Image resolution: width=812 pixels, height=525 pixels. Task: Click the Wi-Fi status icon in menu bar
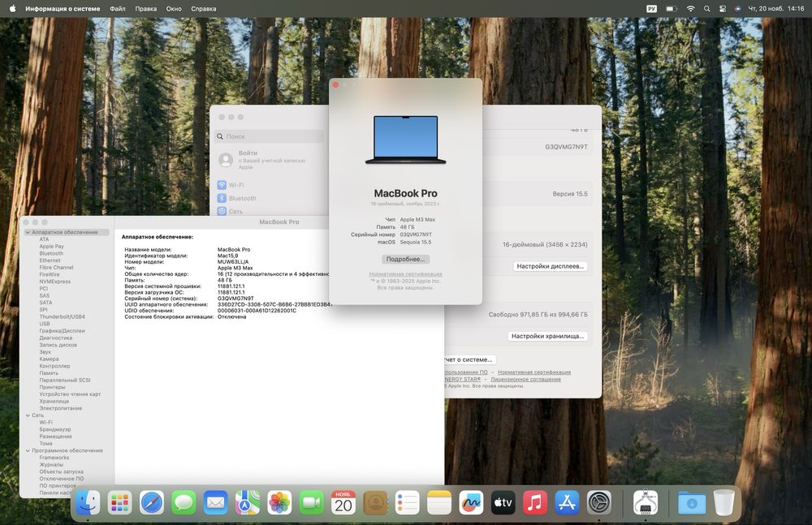click(x=690, y=8)
